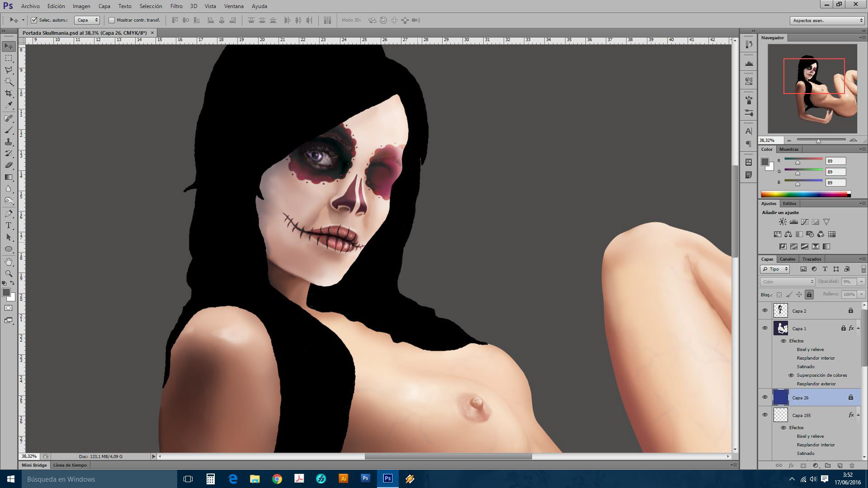Open the Mini Bridge panel
Image resolution: width=868 pixels, height=488 pixels.
point(34,465)
